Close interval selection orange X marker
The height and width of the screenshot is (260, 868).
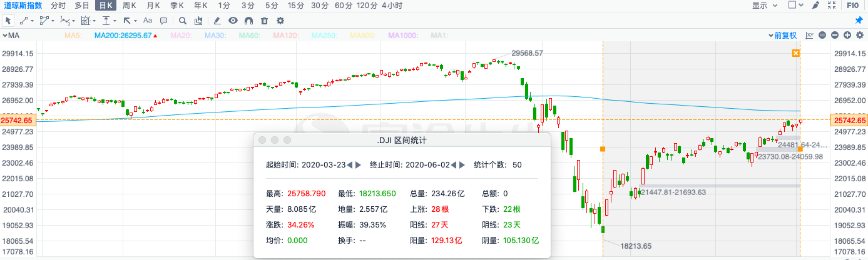[x=795, y=54]
